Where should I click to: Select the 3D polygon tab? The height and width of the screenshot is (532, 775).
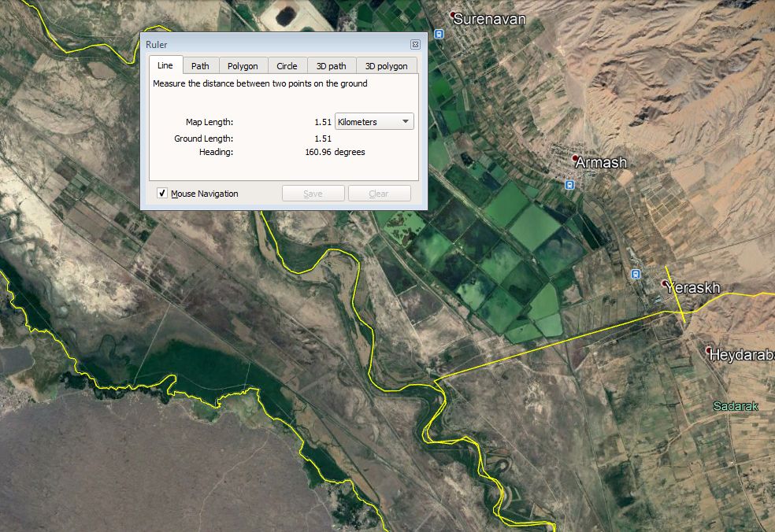click(386, 66)
